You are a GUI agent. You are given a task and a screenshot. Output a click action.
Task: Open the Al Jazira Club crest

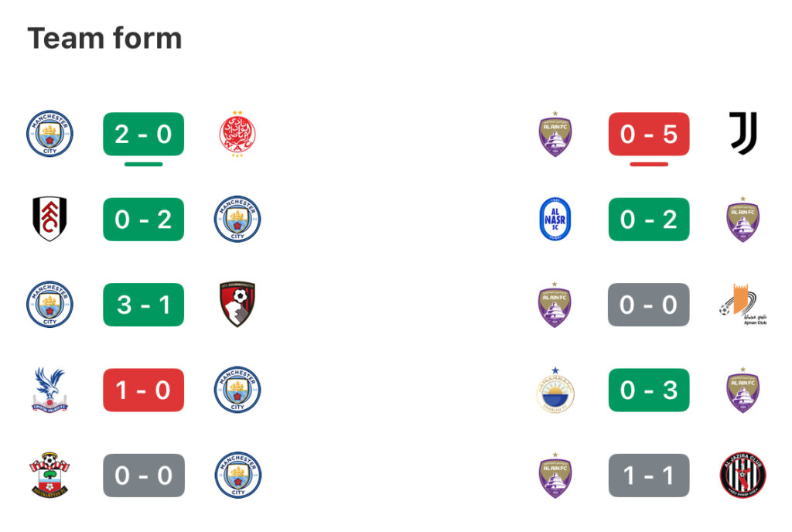tap(743, 475)
